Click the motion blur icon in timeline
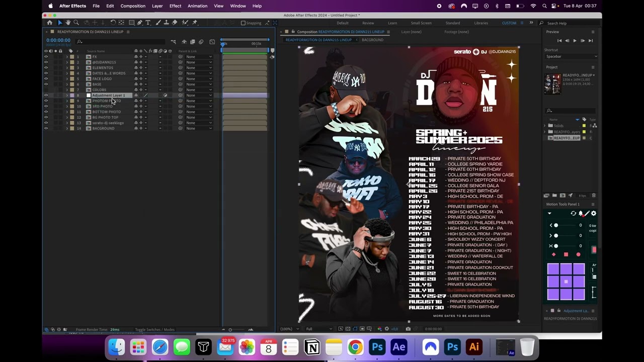 (201, 42)
